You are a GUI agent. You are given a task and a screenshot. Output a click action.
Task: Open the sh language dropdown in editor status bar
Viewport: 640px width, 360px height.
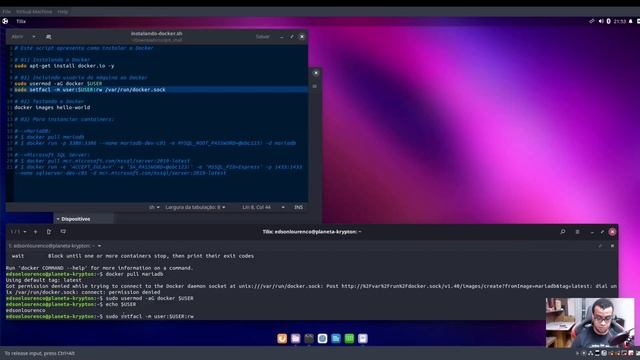point(154,207)
